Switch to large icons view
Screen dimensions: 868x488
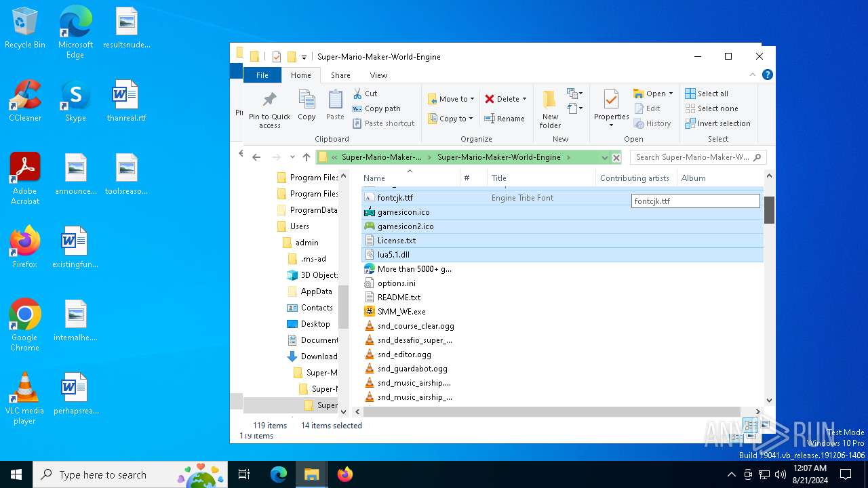coord(765,425)
